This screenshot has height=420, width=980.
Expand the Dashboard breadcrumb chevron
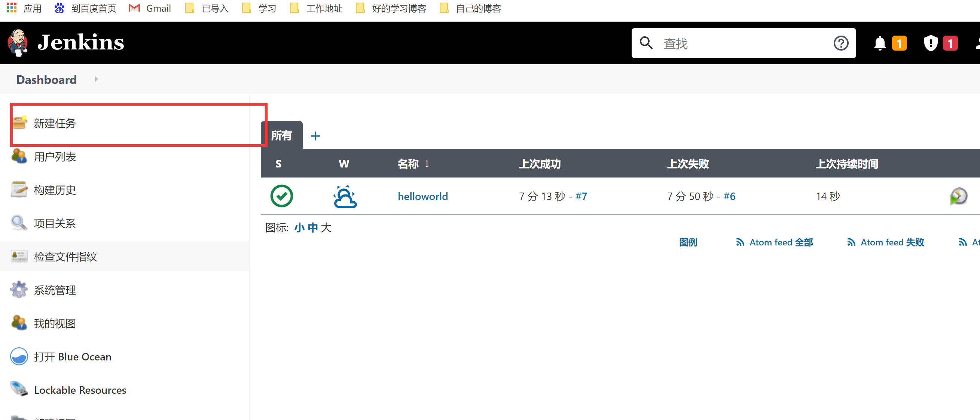tap(96, 79)
